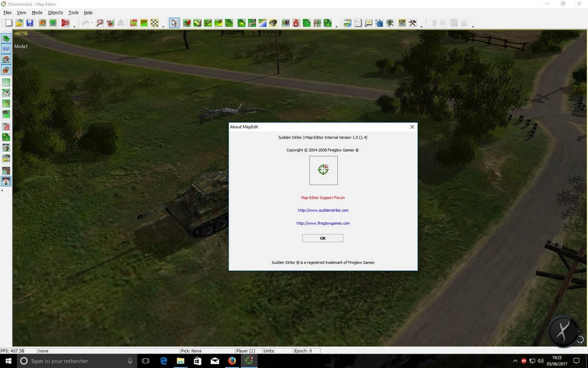Open the Mail app from the taskbar
This screenshot has width=588, height=368.
215,361
